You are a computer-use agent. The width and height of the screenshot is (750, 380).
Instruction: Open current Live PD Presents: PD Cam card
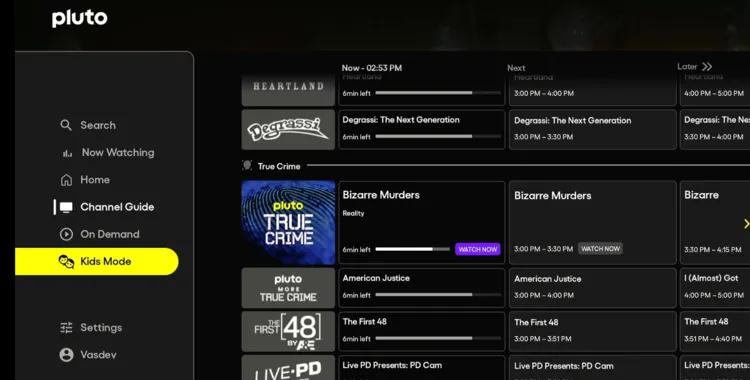421,368
